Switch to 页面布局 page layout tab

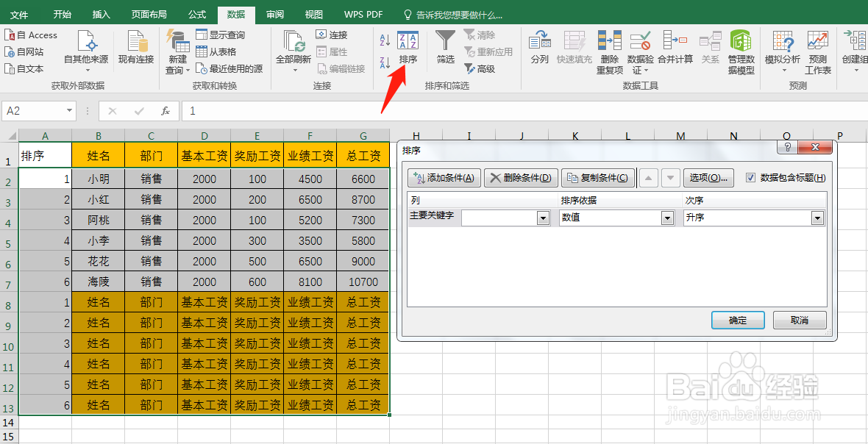click(149, 15)
